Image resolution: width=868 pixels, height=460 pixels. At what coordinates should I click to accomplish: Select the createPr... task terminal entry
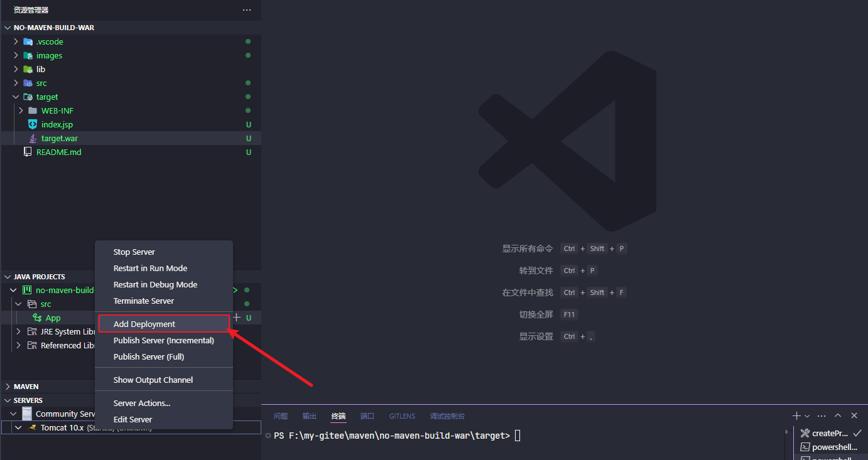click(x=829, y=433)
